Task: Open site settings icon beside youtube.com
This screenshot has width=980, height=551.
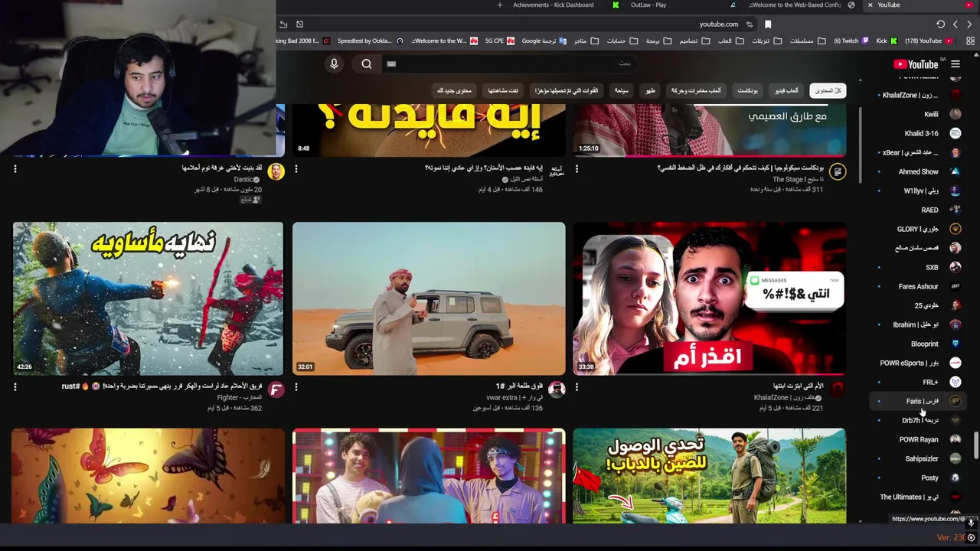Action: [751, 24]
